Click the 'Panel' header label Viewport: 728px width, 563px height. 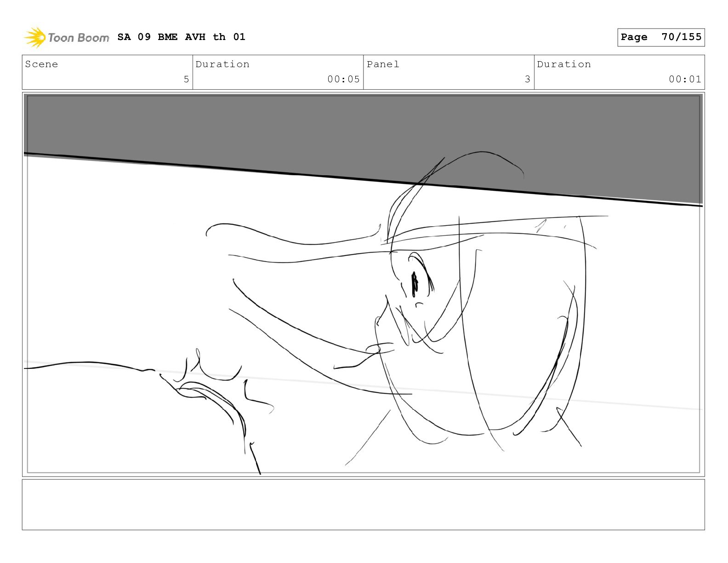(383, 64)
